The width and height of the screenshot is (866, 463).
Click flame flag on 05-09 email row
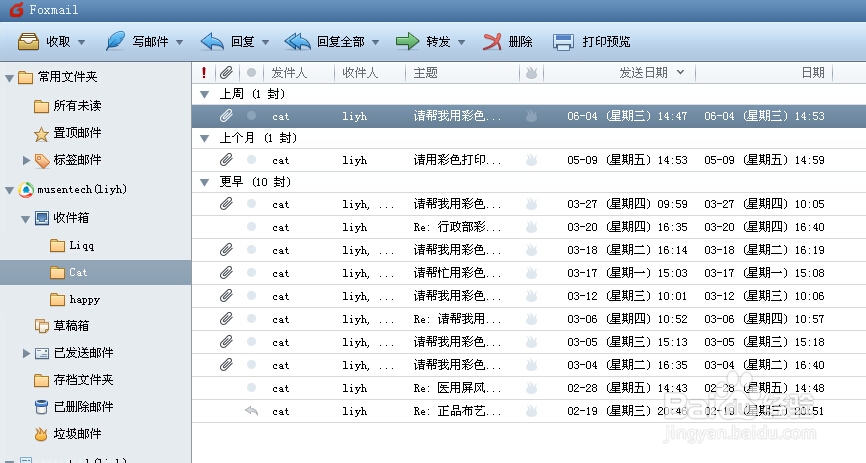pyautogui.click(x=531, y=160)
